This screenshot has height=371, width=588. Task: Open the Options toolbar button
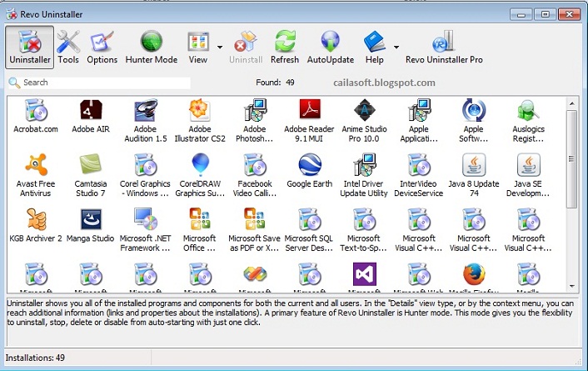click(102, 48)
